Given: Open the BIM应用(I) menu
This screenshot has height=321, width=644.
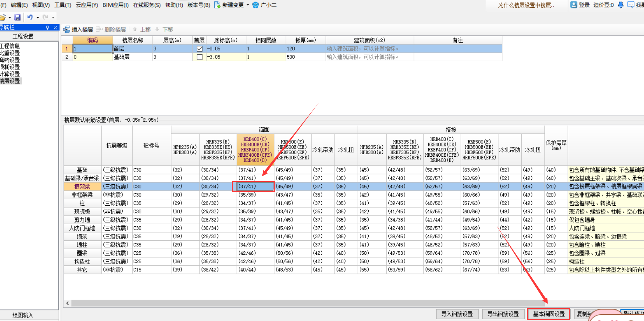Looking at the screenshot, I should 115,5.
